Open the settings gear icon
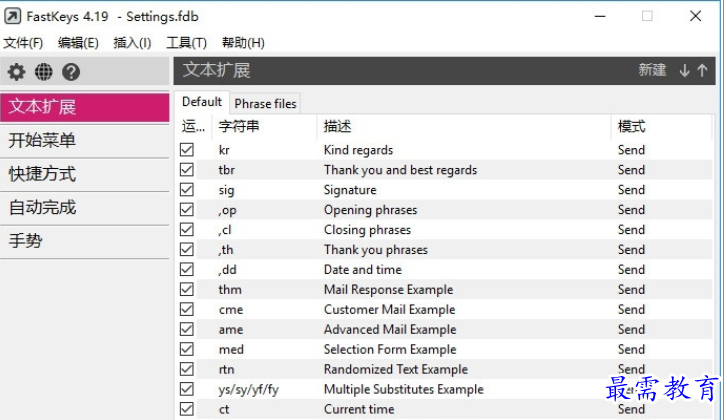 pyautogui.click(x=16, y=72)
